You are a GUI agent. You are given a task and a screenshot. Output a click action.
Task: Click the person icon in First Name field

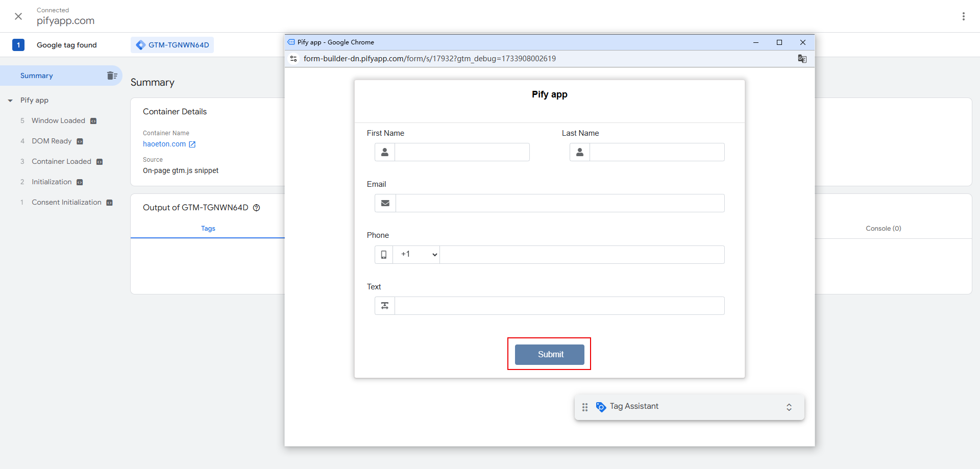pos(385,152)
